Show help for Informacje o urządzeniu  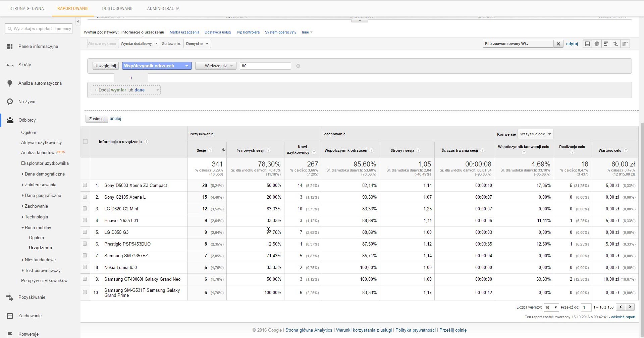click(x=146, y=142)
